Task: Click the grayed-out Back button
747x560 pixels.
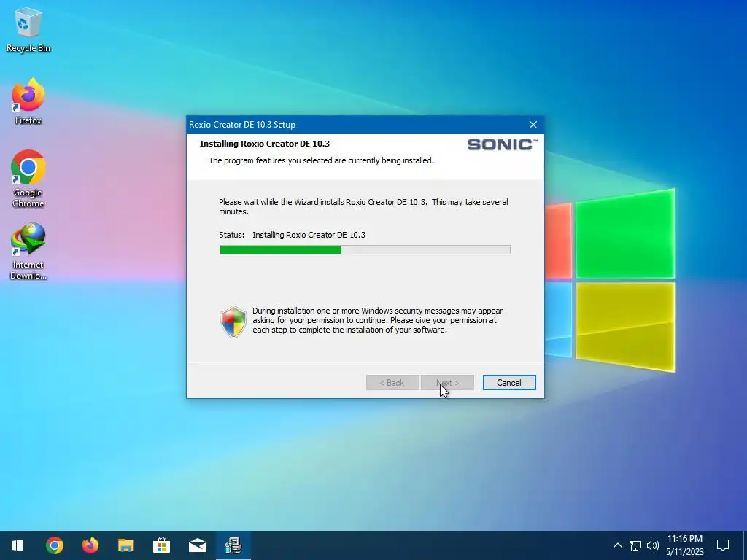Action: pyautogui.click(x=392, y=382)
